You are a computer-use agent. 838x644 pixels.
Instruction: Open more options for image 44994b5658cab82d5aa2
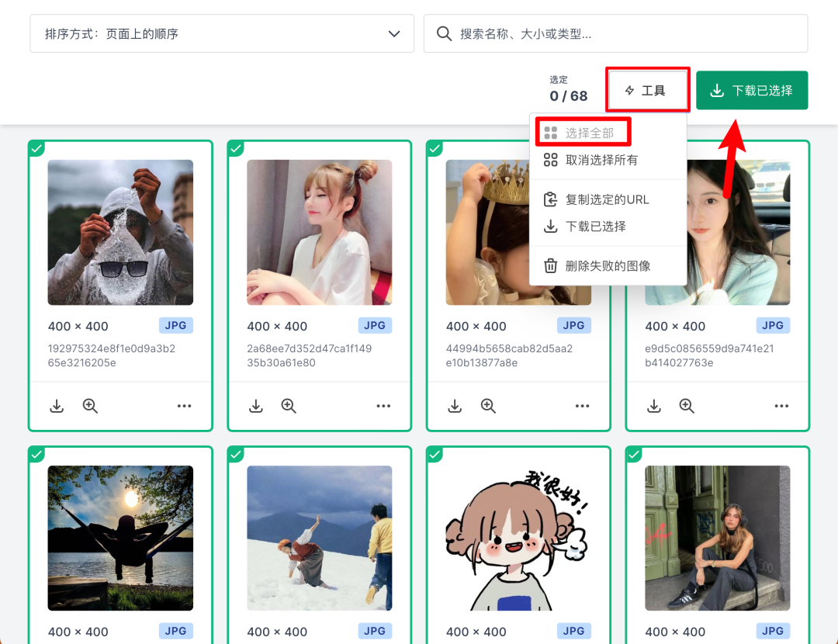(x=583, y=406)
